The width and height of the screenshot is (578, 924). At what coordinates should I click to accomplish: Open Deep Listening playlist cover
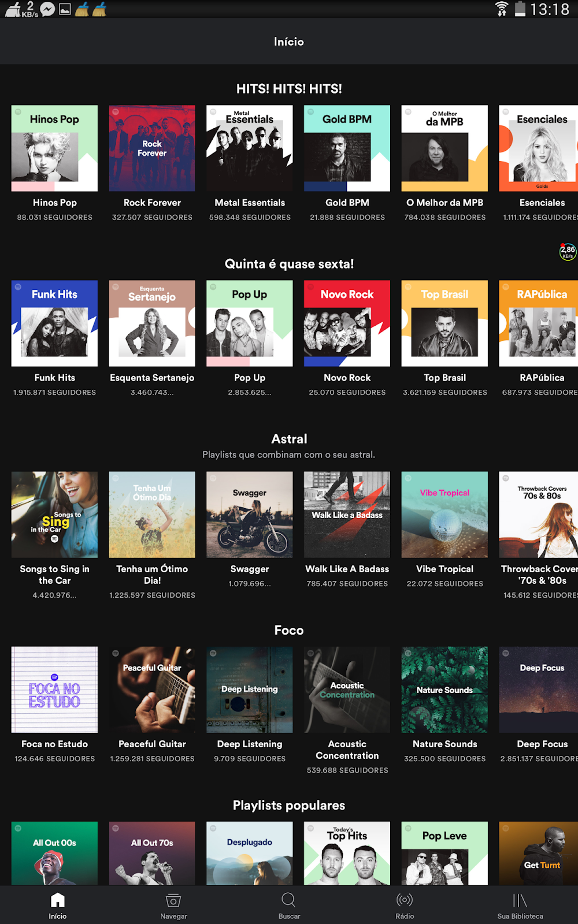pos(250,690)
